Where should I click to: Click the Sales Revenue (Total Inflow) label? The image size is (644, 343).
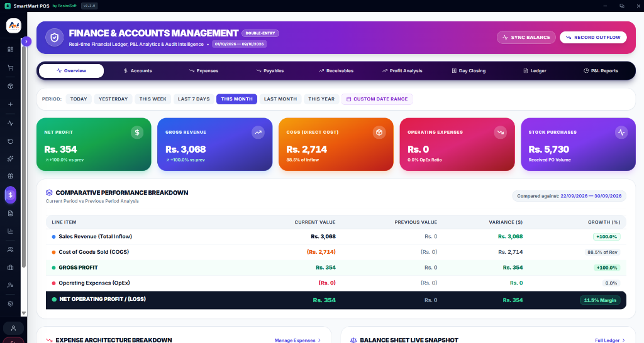(96, 236)
